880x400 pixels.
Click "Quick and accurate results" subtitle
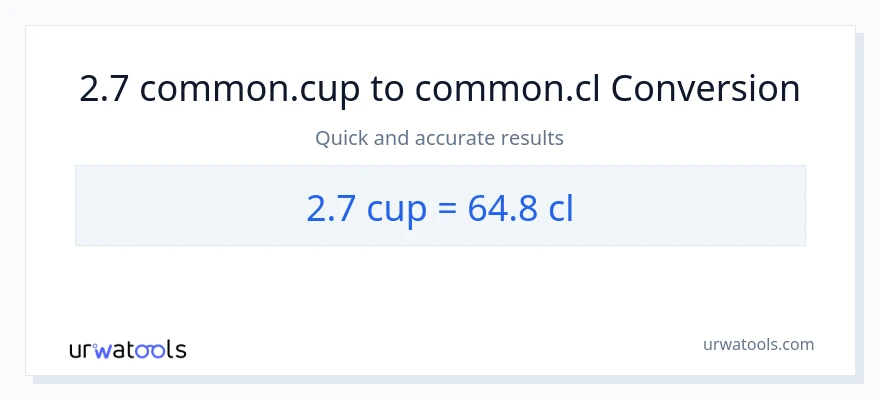pos(439,138)
